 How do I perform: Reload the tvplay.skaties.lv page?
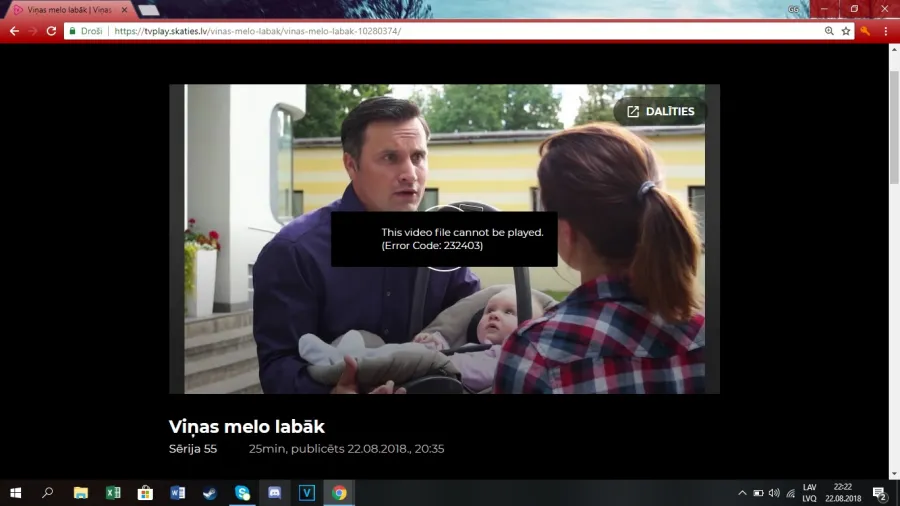(51, 31)
